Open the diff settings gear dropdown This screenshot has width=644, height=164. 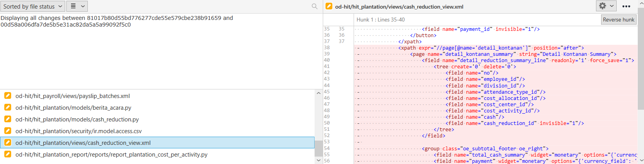[606, 6]
